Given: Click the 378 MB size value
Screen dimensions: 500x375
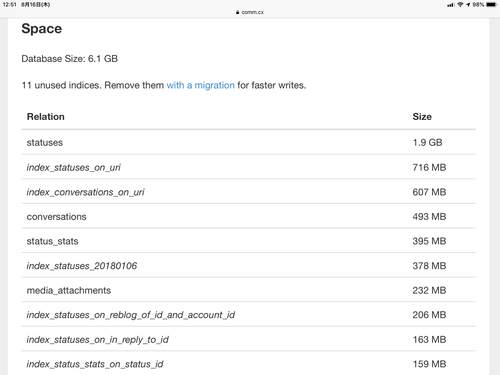Looking at the screenshot, I should point(429,266).
